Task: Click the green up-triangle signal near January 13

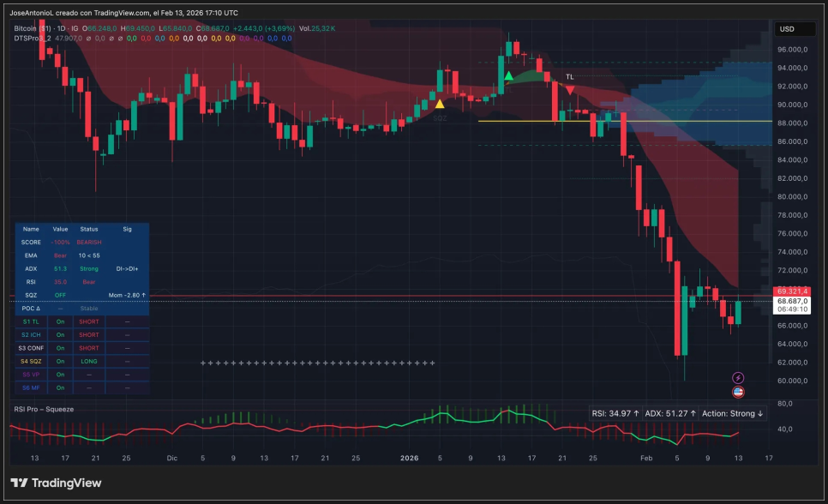Action: click(x=508, y=75)
